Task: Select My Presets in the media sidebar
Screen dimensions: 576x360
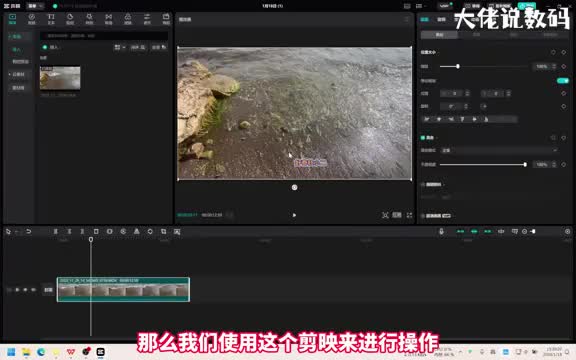Action: pos(20,61)
